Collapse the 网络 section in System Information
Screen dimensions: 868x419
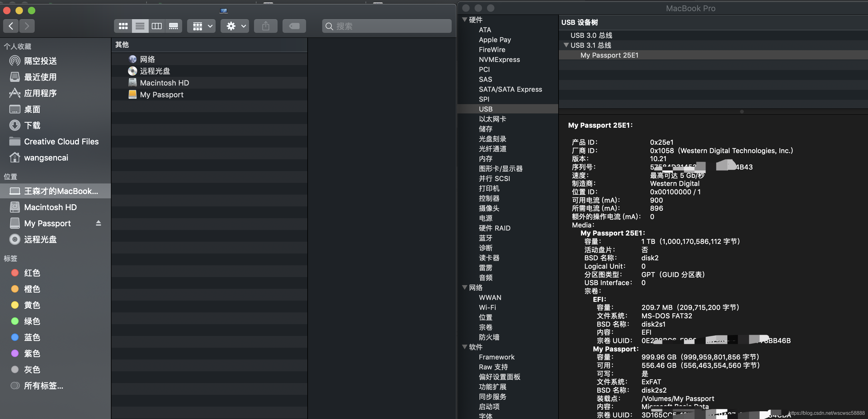[465, 288]
